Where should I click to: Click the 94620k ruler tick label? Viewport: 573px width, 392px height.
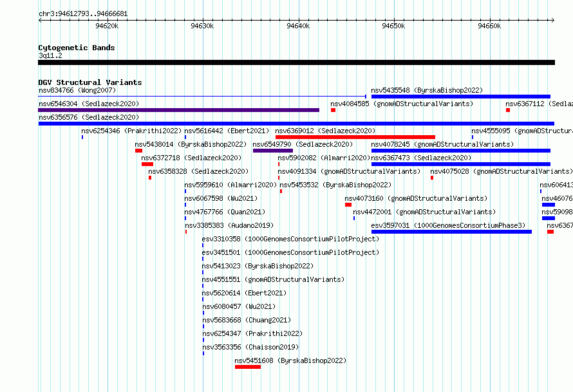[x=107, y=26]
